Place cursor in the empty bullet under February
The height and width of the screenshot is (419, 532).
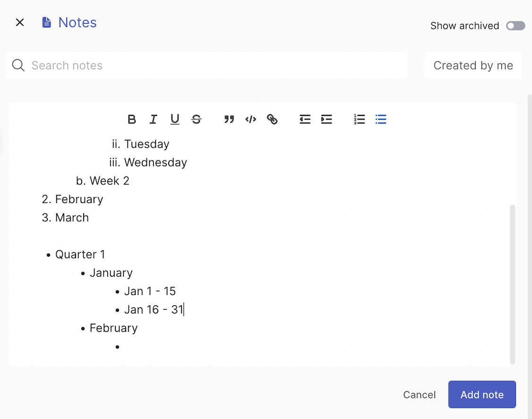point(142,347)
